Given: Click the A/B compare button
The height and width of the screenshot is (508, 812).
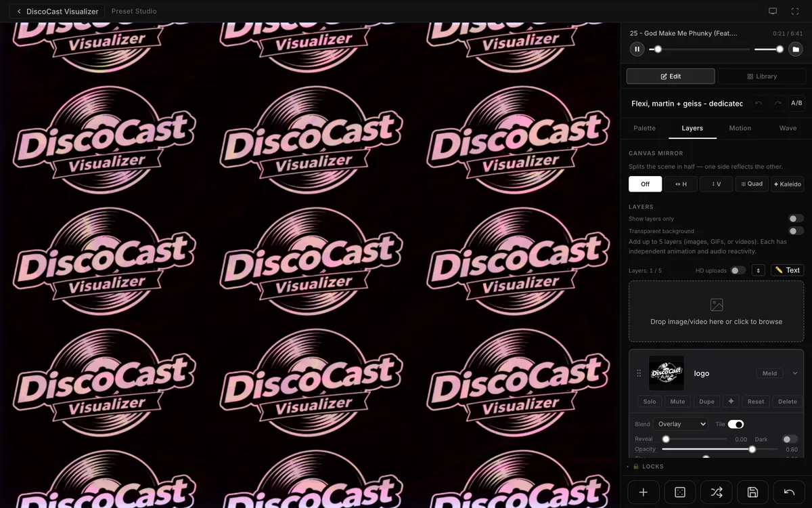Looking at the screenshot, I should click(x=796, y=103).
